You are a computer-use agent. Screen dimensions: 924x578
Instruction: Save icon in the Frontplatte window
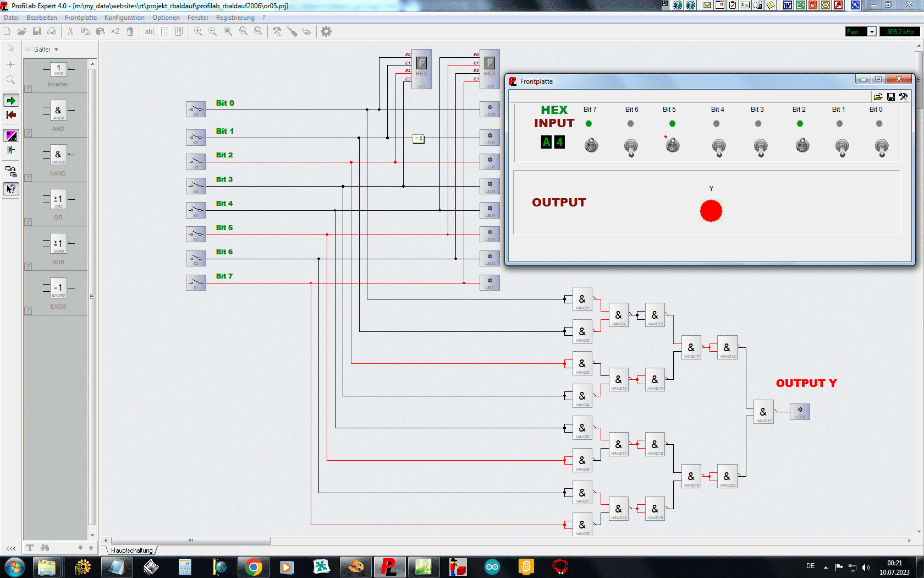click(891, 97)
